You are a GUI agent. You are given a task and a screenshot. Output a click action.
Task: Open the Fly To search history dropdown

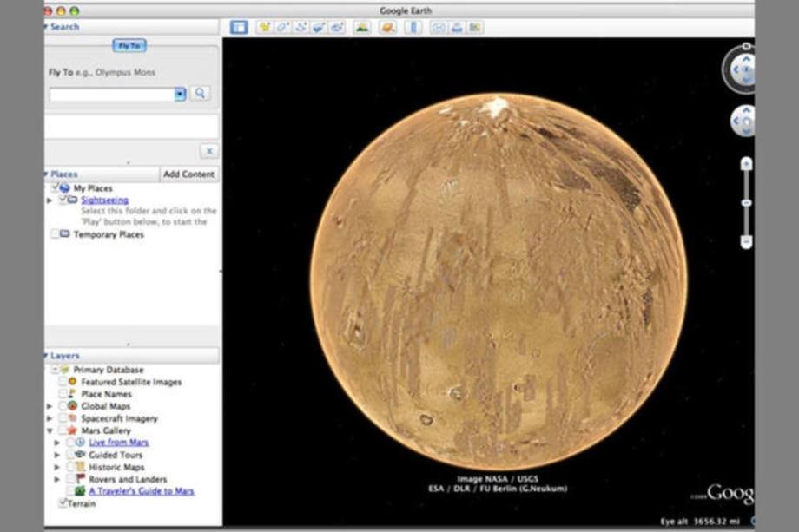coord(180,94)
